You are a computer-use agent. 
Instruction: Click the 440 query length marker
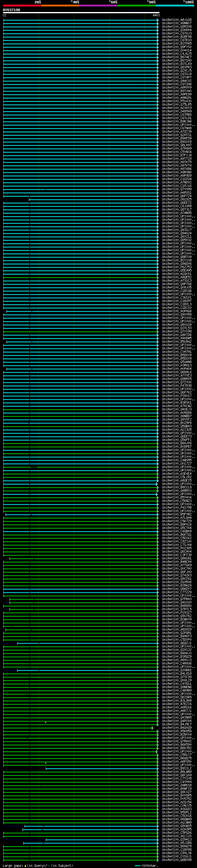(x=155, y=15)
